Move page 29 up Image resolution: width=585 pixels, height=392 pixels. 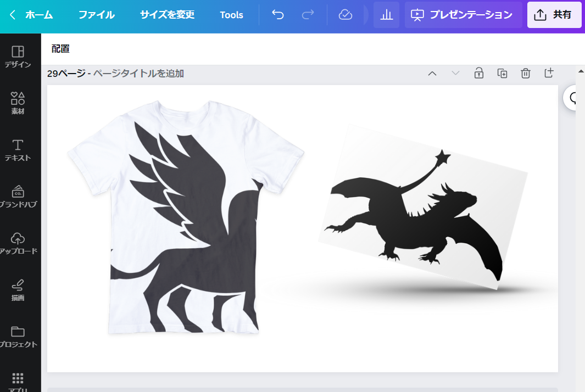pos(432,74)
